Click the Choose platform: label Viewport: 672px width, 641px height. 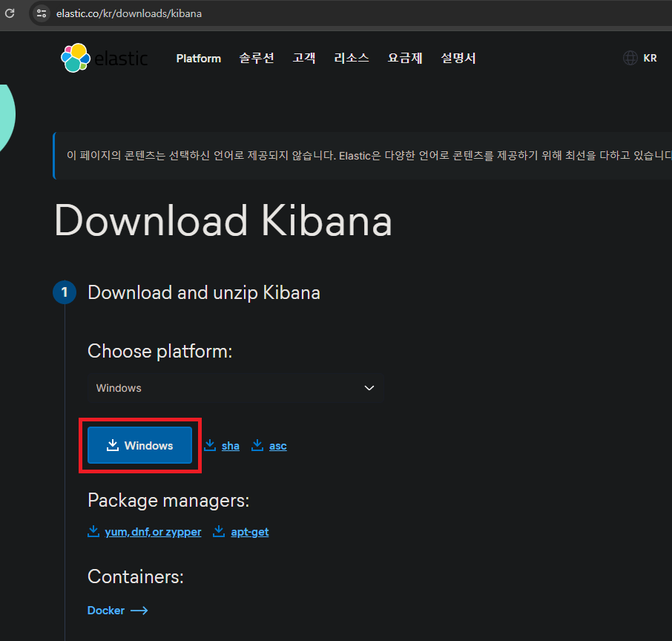pyautogui.click(x=160, y=351)
